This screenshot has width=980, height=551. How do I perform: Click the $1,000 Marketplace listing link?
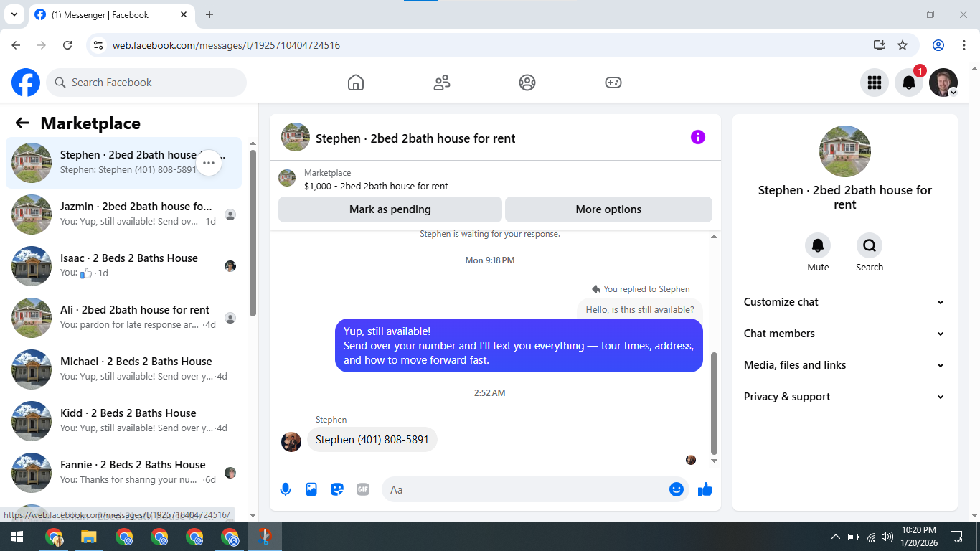(376, 186)
